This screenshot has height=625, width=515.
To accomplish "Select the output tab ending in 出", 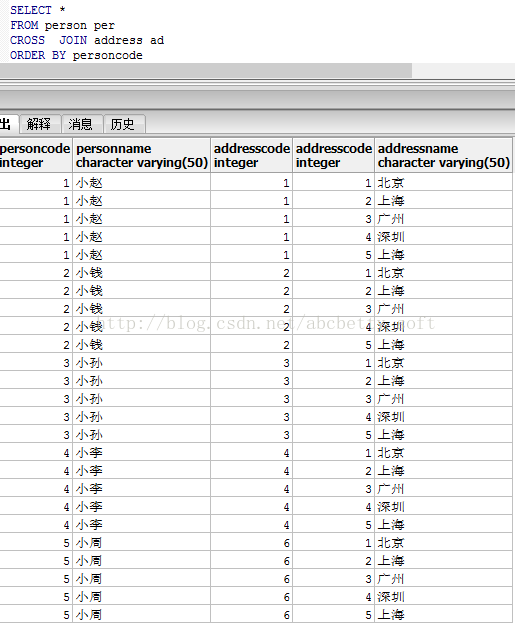I will click(x=8, y=124).
